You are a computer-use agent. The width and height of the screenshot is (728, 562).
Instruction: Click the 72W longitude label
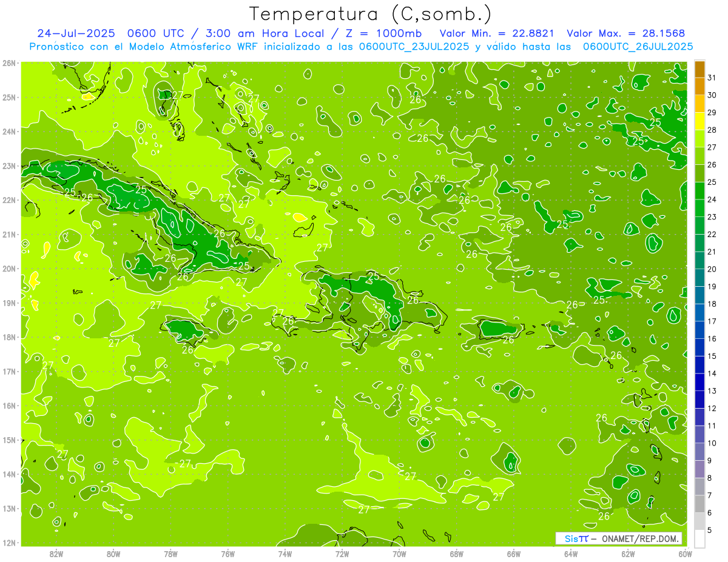click(x=342, y=554)
